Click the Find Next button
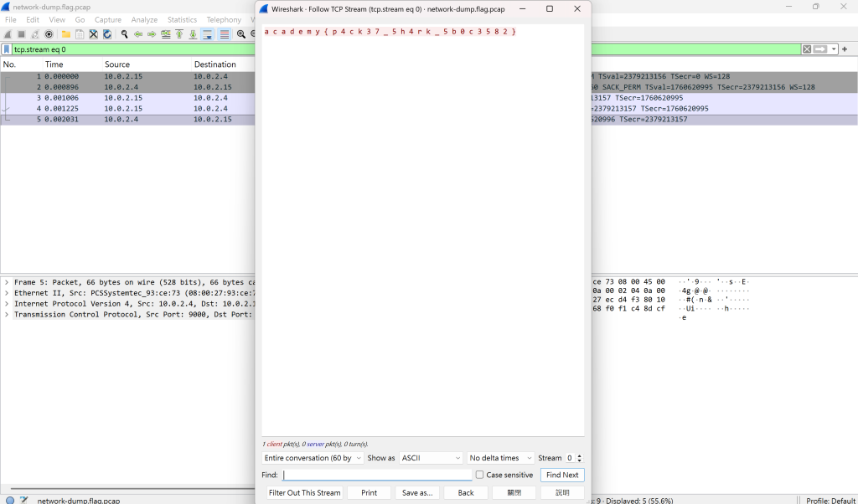This screenshot has width=858, height=504. coord(562,475)
